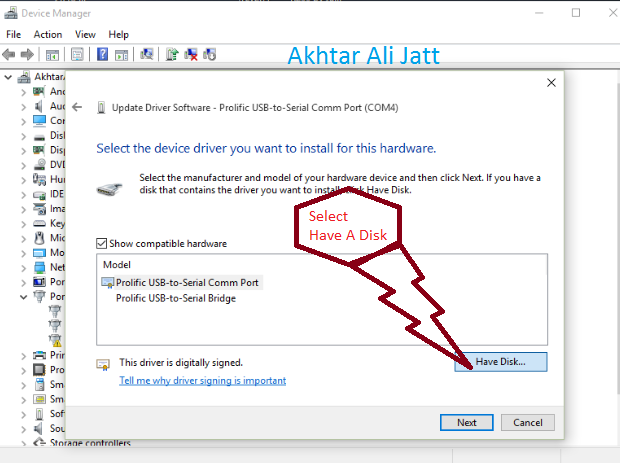
Task: Open the Help menu
Action: pyautogui.click(x=119, y=34)
